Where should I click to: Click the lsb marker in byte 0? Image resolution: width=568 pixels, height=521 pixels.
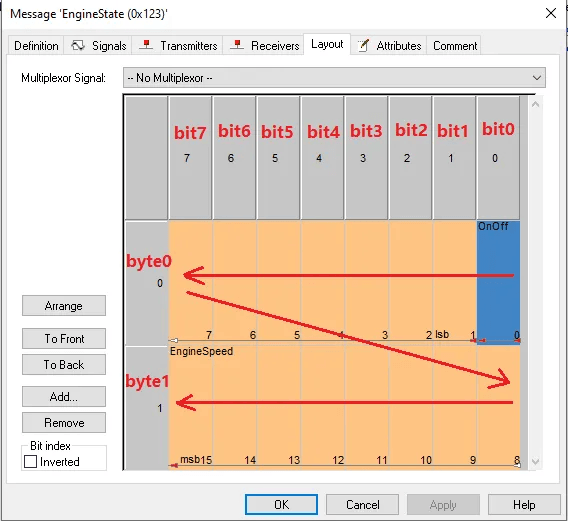[442, 334]
